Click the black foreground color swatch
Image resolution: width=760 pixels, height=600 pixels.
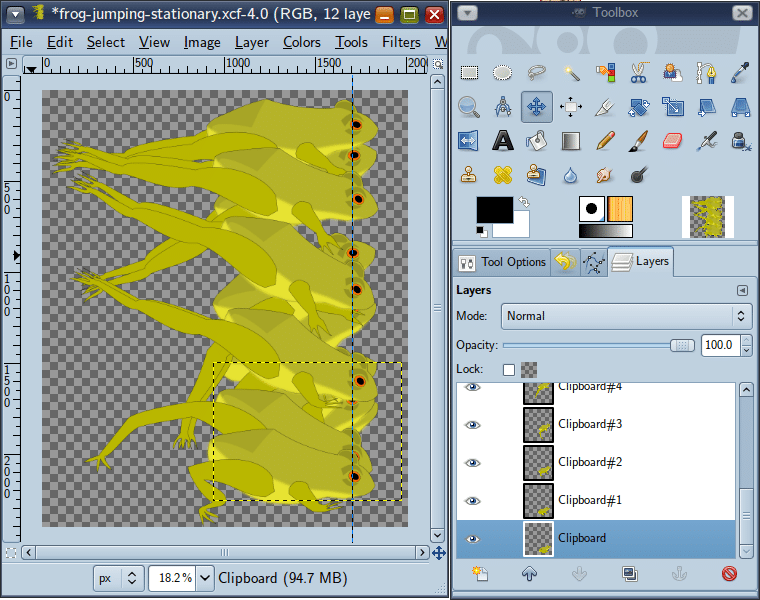(x=494, y=210)
